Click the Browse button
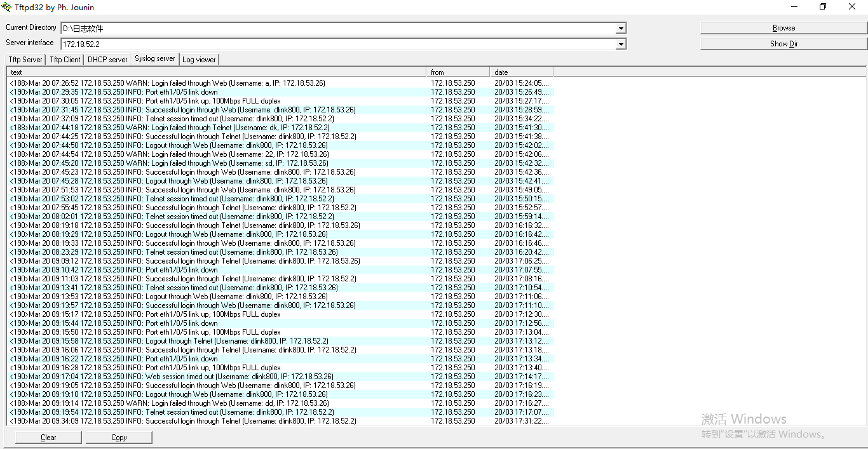Image resolution: width=868 pixels, height=449 pixels. 783,27
